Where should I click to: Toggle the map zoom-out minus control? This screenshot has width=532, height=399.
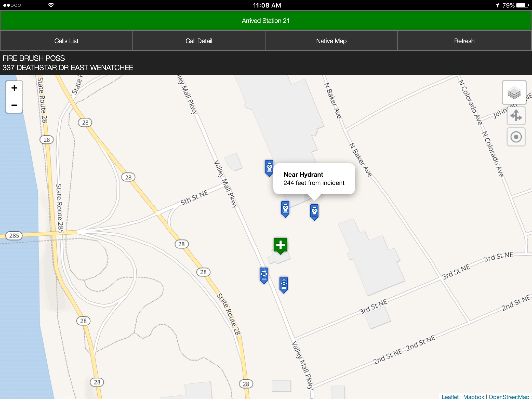14,105
